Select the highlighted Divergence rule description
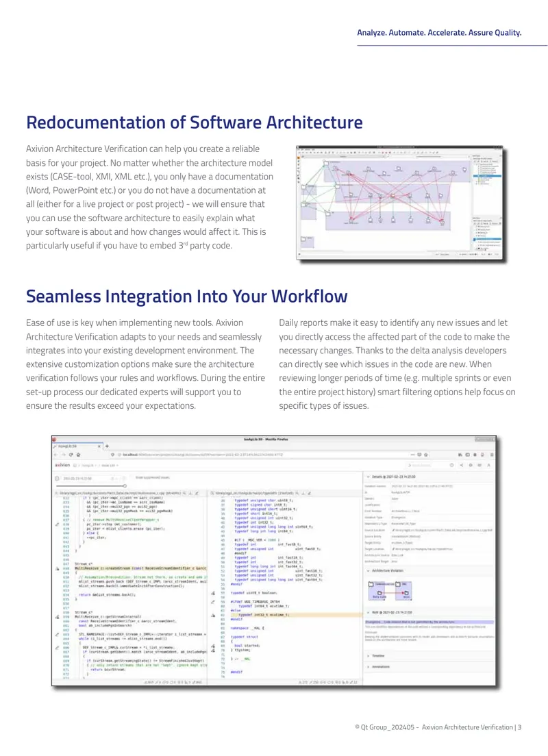The image size is (548, 756). click(x=429, y=622)
